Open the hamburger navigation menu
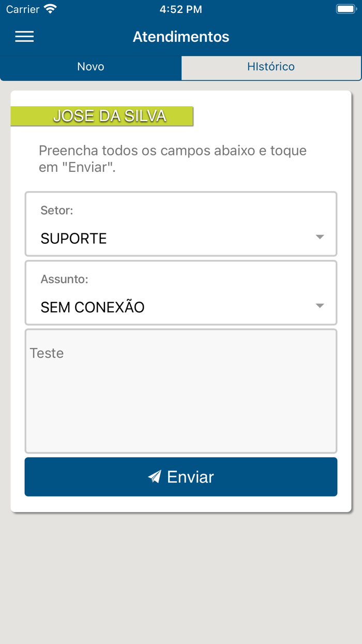This screenshot has width=362, height=644. pos(24,36)
